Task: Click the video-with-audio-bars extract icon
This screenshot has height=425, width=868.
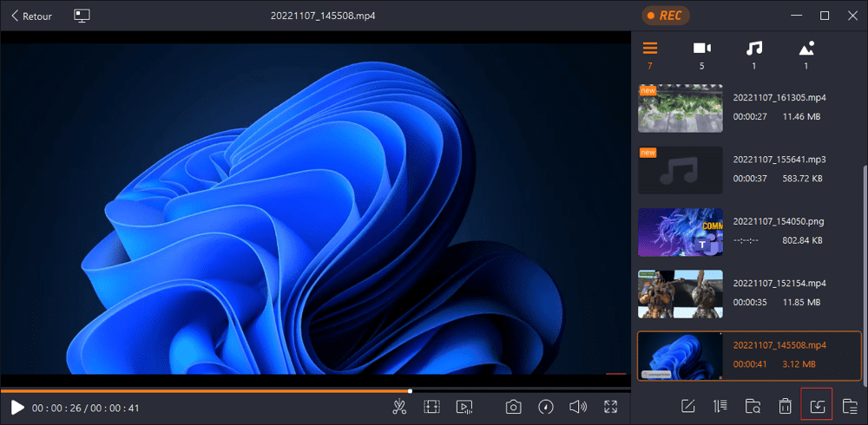Action: click(464, 408)
